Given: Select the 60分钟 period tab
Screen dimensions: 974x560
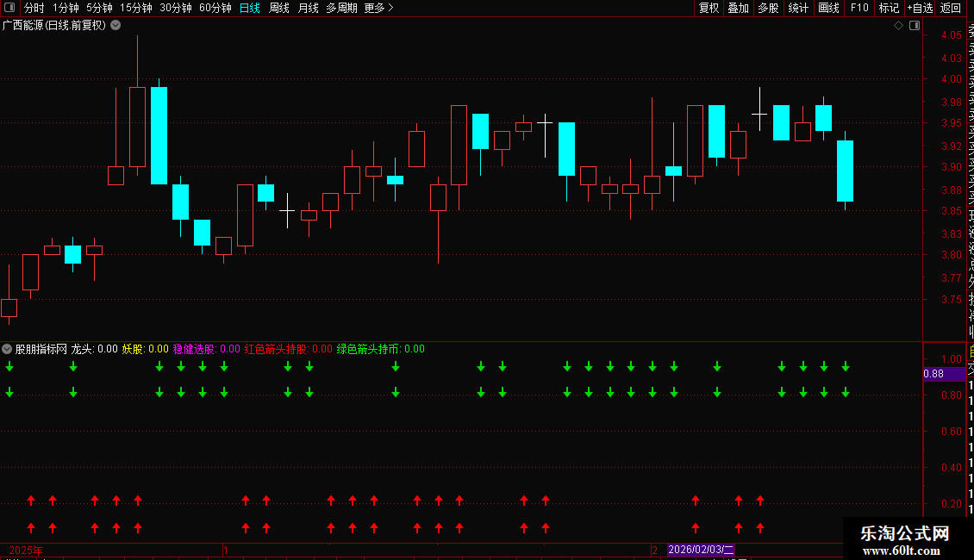Looking at the screenshot, I should [x=215, y=8].
